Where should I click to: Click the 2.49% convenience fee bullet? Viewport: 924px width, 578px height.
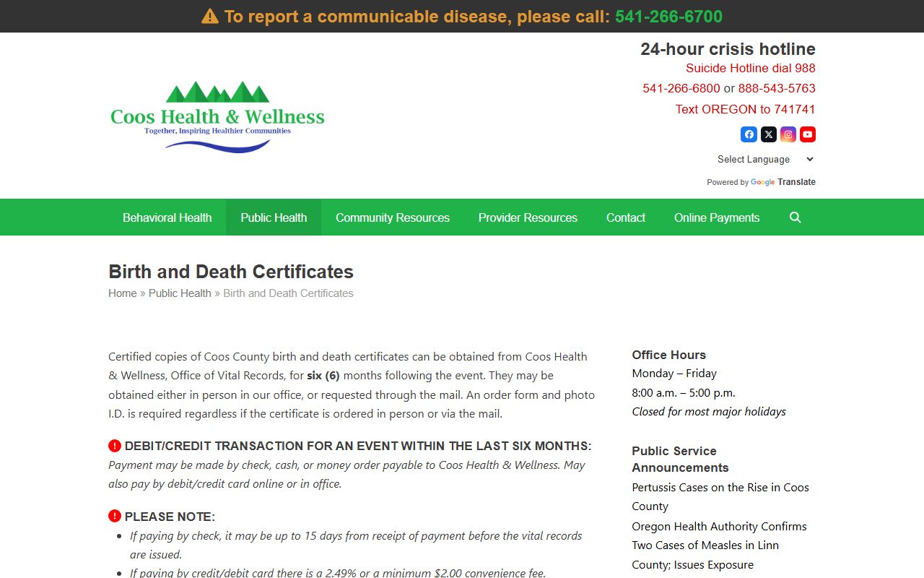[x=338, y=573]
